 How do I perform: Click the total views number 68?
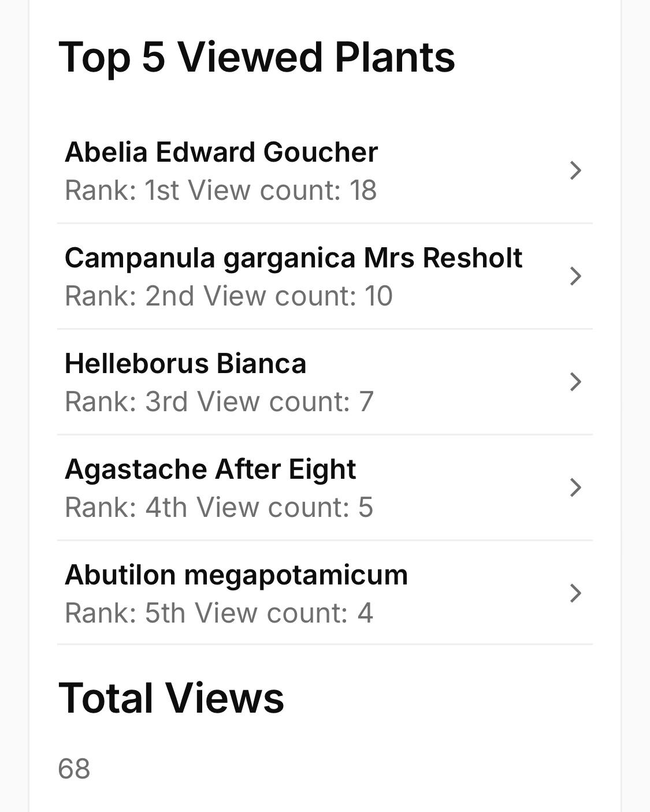(x=74, y=769)
